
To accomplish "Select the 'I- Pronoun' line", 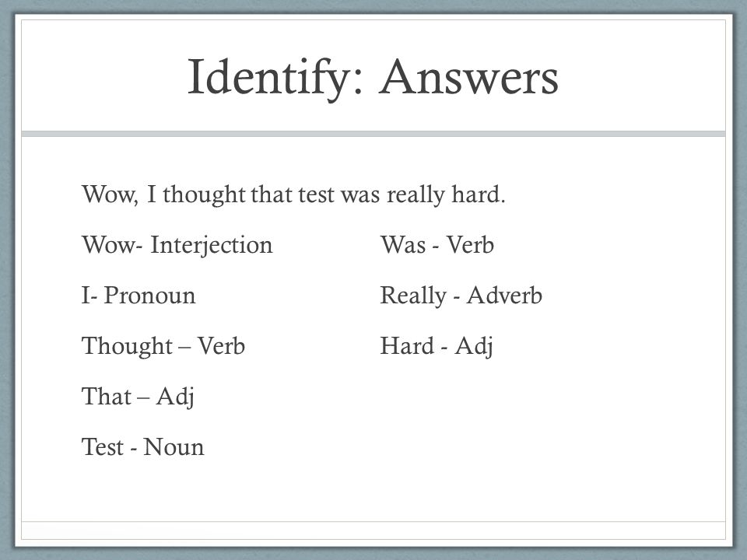I will click(x=139, y=296).
